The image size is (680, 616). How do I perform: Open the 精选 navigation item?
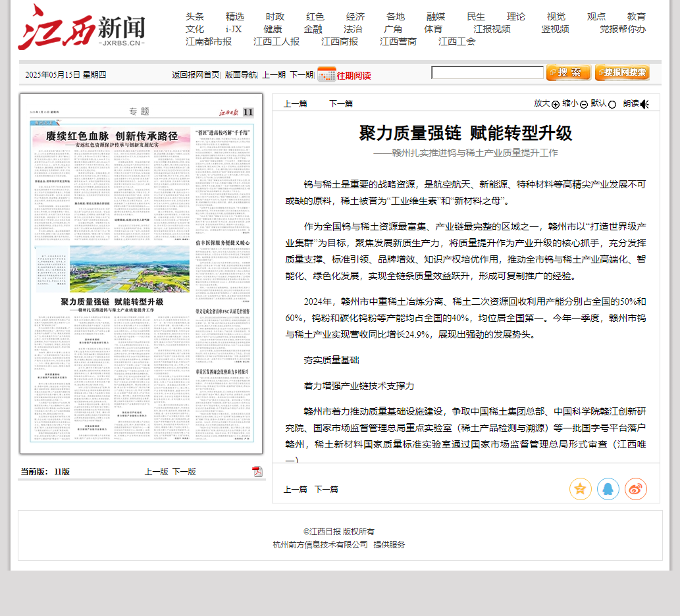(x=235, y=17)
